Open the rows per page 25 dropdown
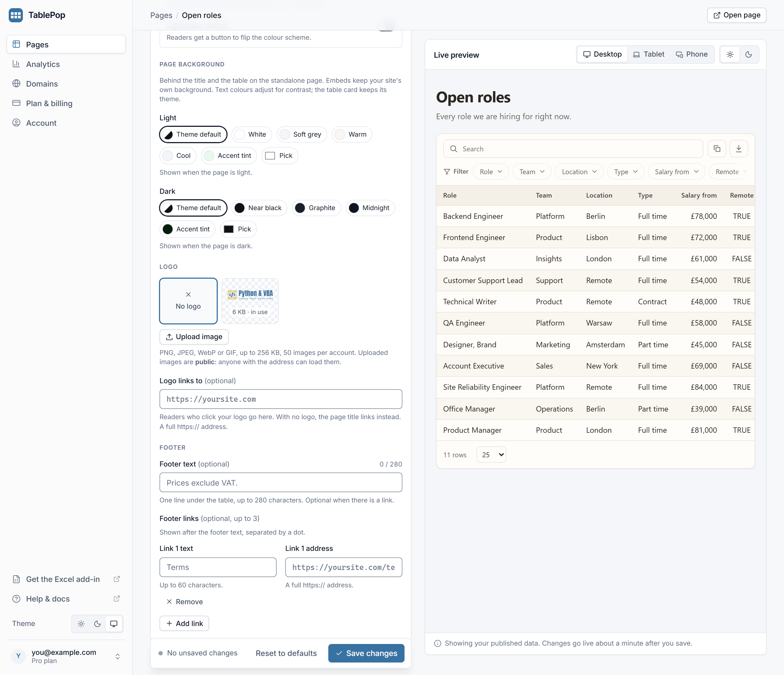Screen dimensions: 784x675 tap(491, 455)
